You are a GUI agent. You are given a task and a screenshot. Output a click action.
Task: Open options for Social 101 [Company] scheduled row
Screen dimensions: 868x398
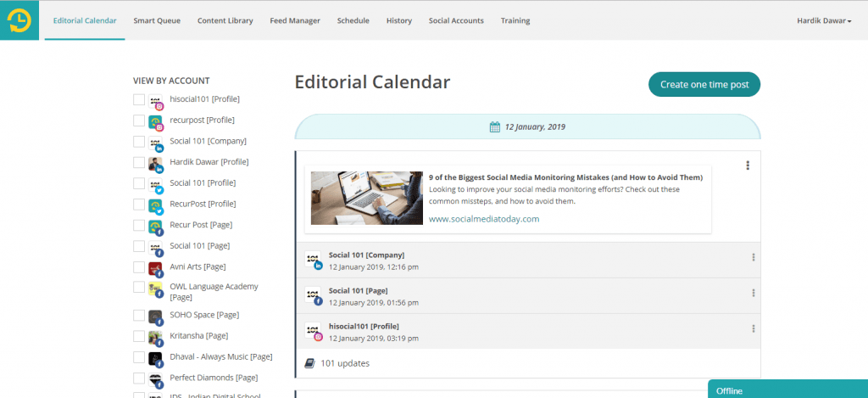click(x=753, y=257)
